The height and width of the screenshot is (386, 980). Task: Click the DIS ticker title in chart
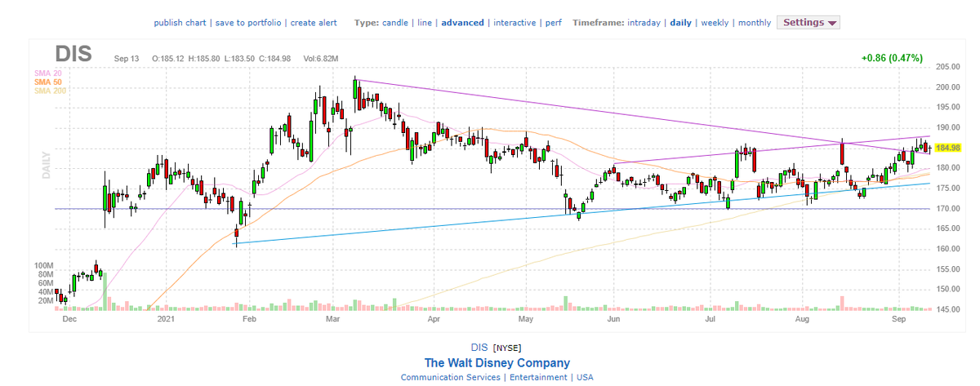point(73,54)
